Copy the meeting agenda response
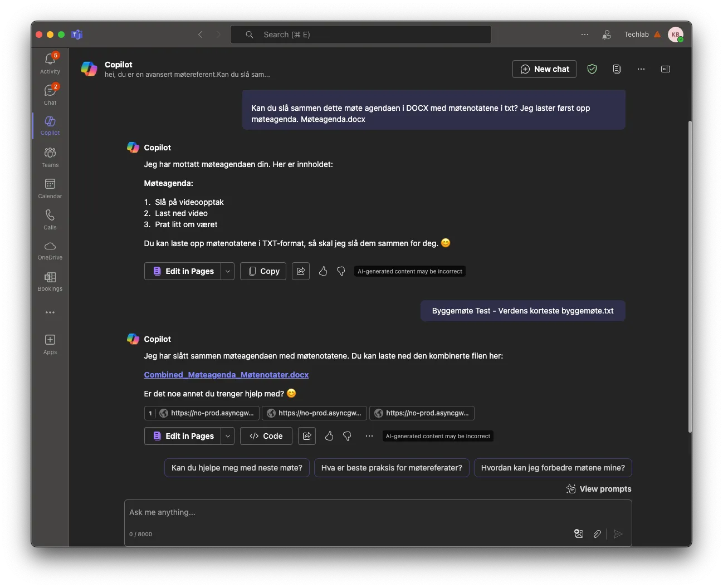723x588 pixels. pos(263,271)
